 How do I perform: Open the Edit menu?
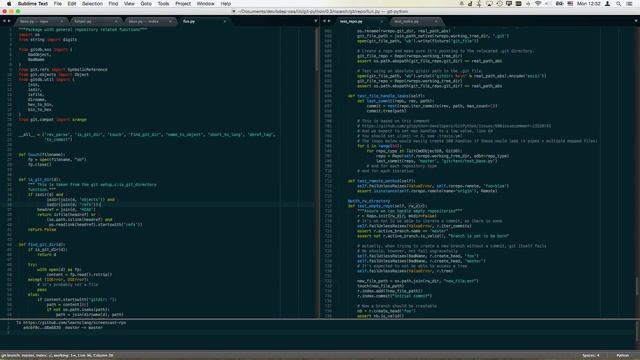(x=72, y=4)
